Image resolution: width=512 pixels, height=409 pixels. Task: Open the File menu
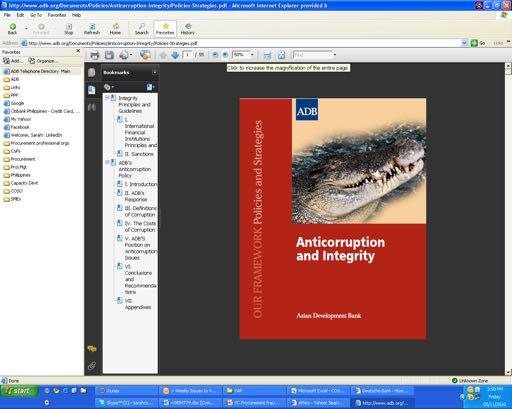click(x=7, y=15)
